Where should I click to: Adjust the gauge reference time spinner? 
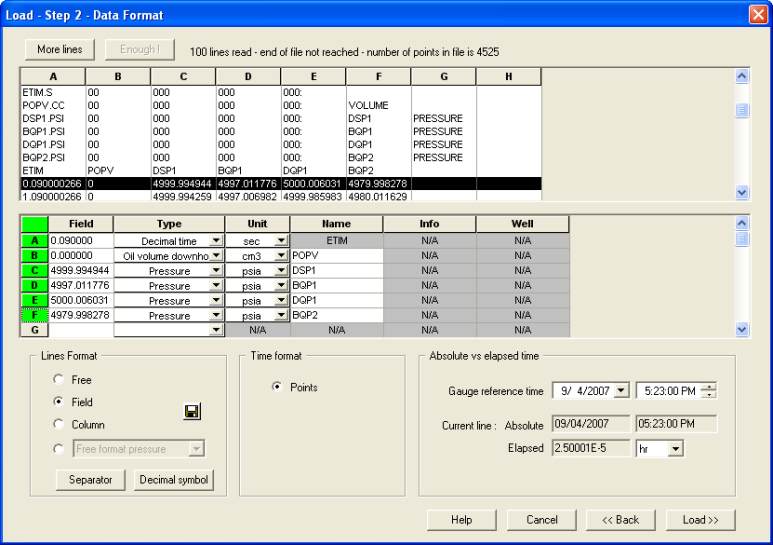point(708,391)
